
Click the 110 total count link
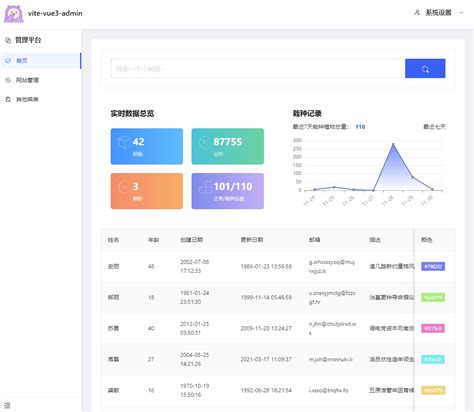(x=360, y=127)
